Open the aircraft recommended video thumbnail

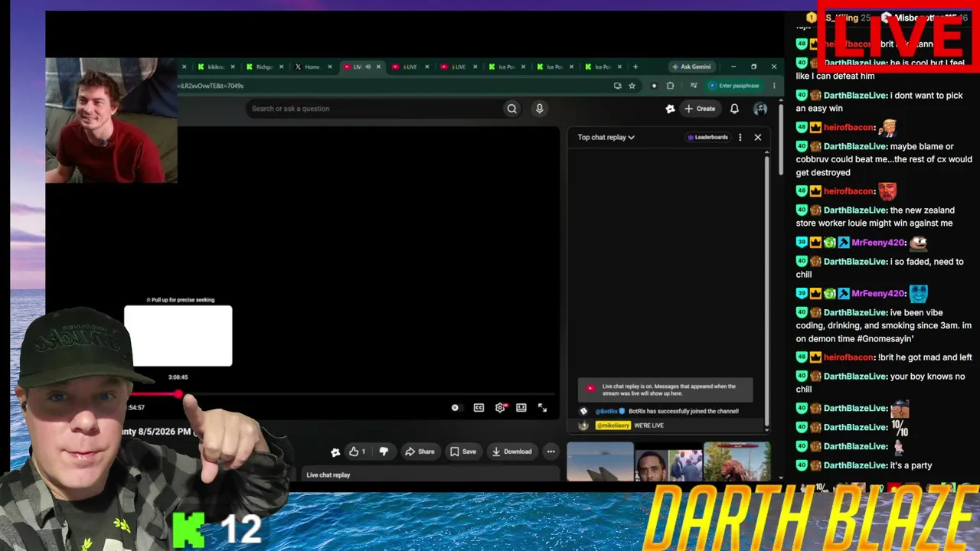tap(600, 461)
